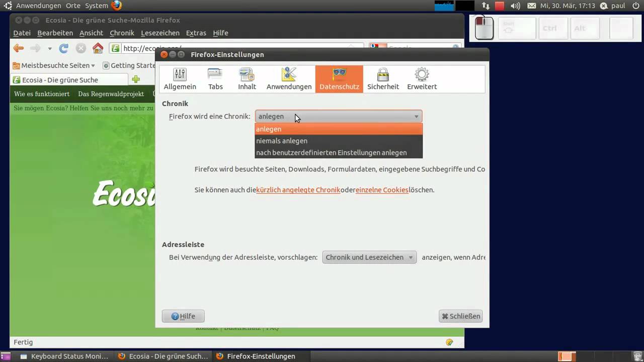The image size is (644, 362).
Task: Collapse the 'Firefox wird eine Chronik' combo box
Action: point(339,117)
